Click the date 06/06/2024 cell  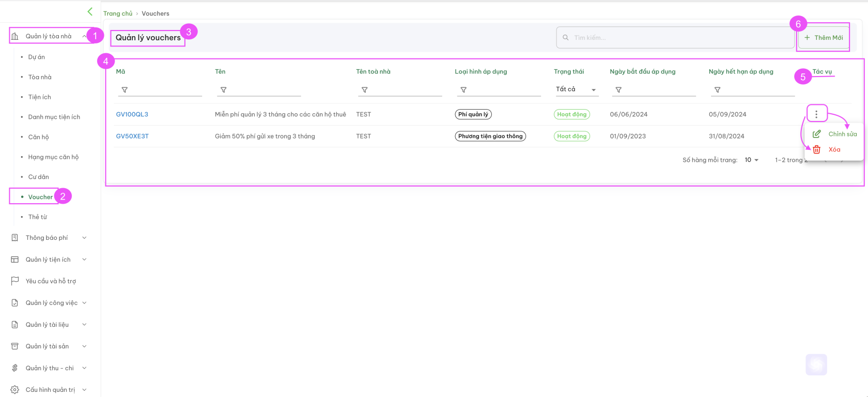pos(629,114)
